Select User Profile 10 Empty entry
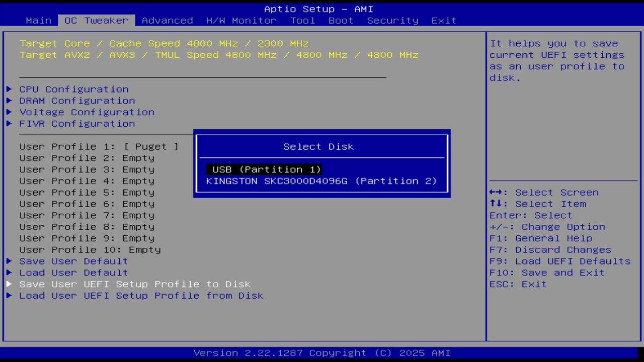644x362 pixels. [x=90, y=250]
